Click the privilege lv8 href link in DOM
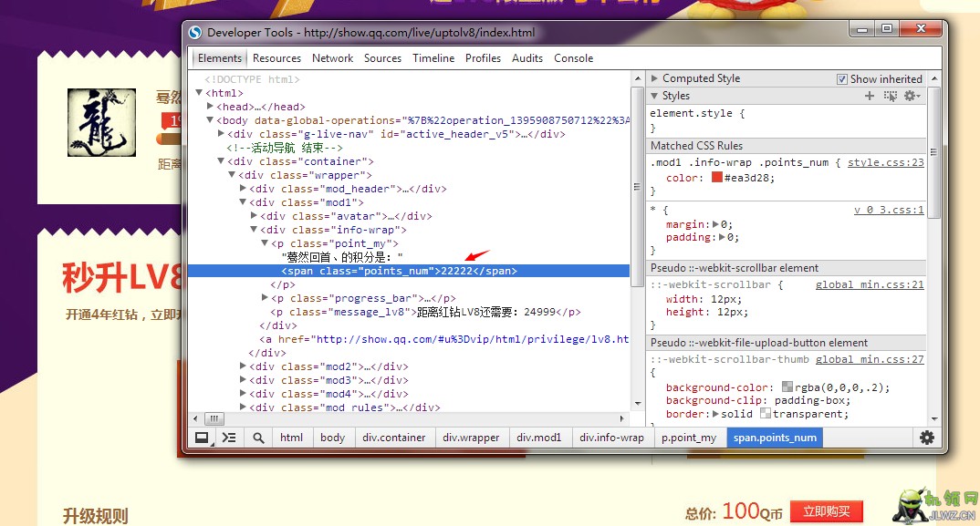Image resolution: width=980 pixels, height=526 pixels. pos(472,339)
